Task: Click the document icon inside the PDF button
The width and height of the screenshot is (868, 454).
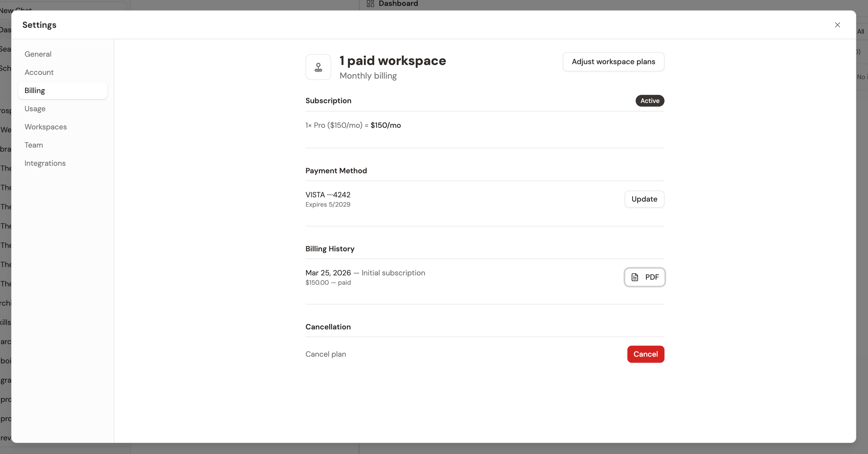Action: (x=635, y=277)
